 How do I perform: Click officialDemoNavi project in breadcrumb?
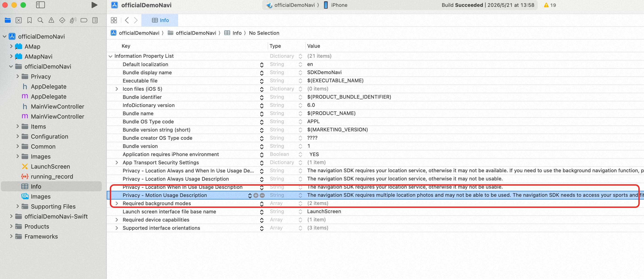(x=135, y=33)
